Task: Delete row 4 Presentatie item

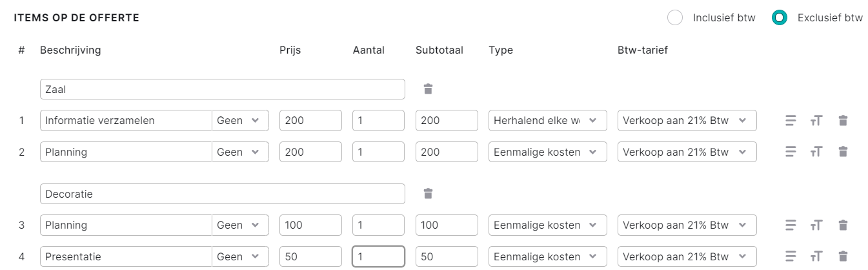Action: (843, 256)
